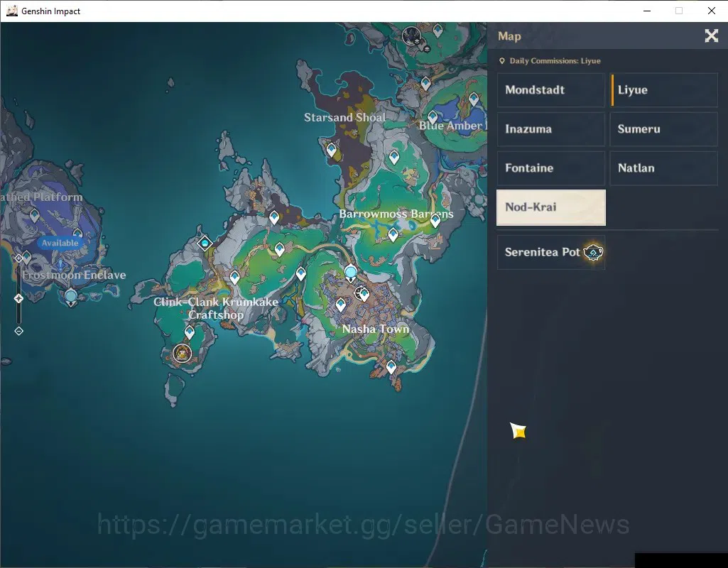Click the map zoom slider handle
The width and height of the screenshot is (728, 568).
click(x=18, y=298)
